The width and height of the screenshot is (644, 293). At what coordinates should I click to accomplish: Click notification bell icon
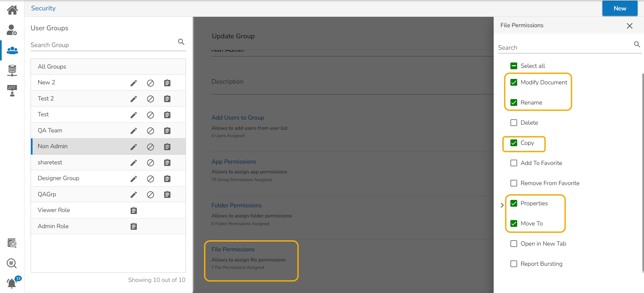coord(12,283)
